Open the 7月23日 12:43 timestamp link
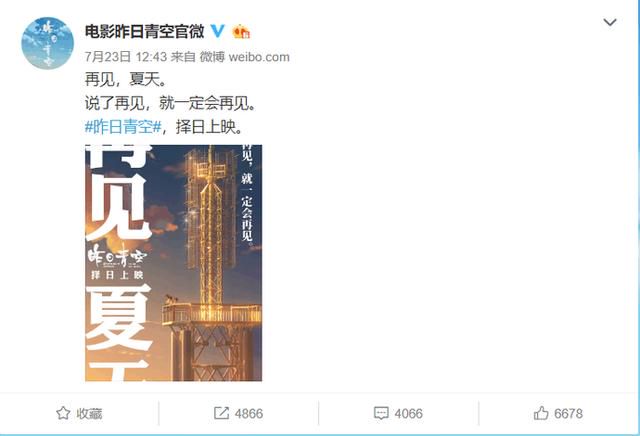The width and height of the screenshot is (640, 436). [126, 57]
